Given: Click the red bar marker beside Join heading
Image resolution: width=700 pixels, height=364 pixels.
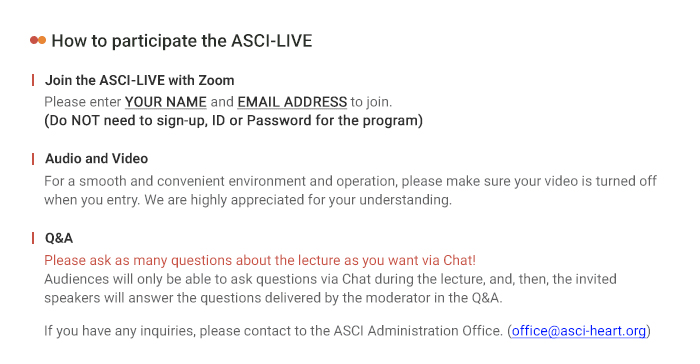Looking at the screenshot, I should click(x=33, y=80).
